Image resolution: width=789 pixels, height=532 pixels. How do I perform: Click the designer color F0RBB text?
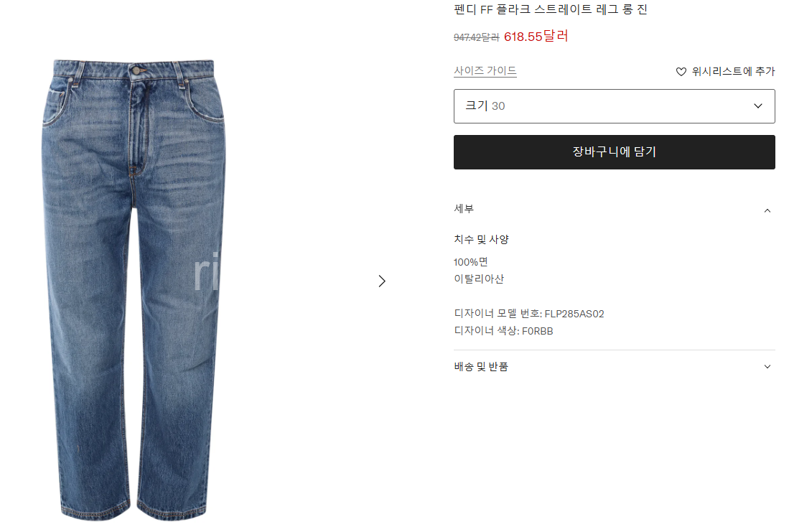point(538,331)
